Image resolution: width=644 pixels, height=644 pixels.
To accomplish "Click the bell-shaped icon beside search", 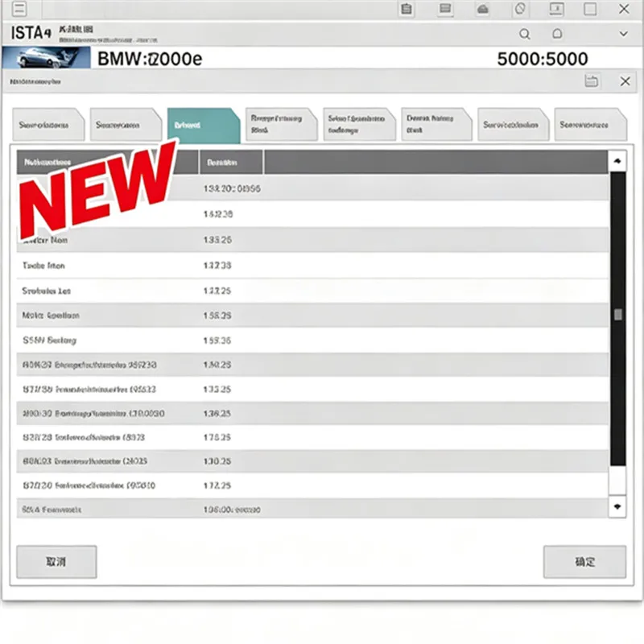I will pos(557,34).
